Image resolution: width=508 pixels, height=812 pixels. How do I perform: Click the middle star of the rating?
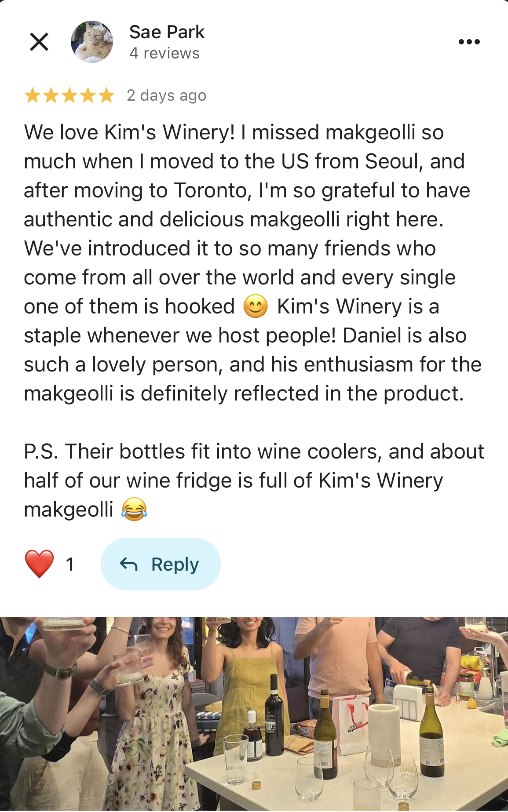click(69, 95)
